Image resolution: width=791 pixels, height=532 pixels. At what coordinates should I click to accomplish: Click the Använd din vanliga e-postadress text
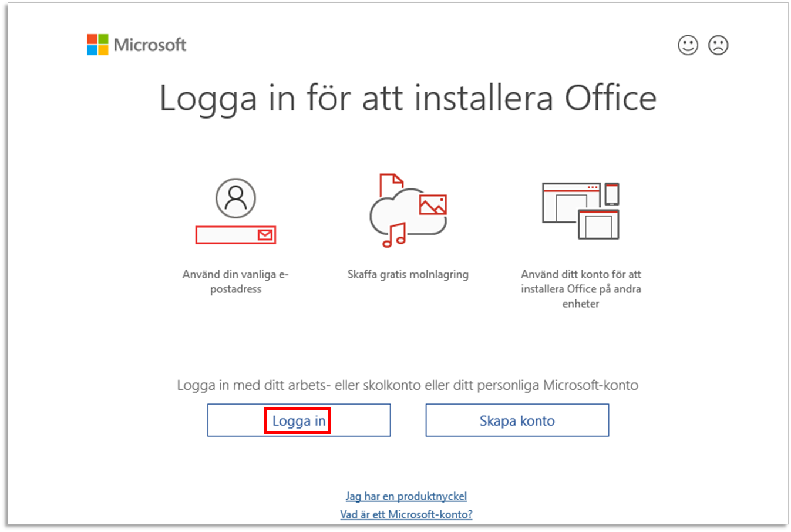pos(235,281)
